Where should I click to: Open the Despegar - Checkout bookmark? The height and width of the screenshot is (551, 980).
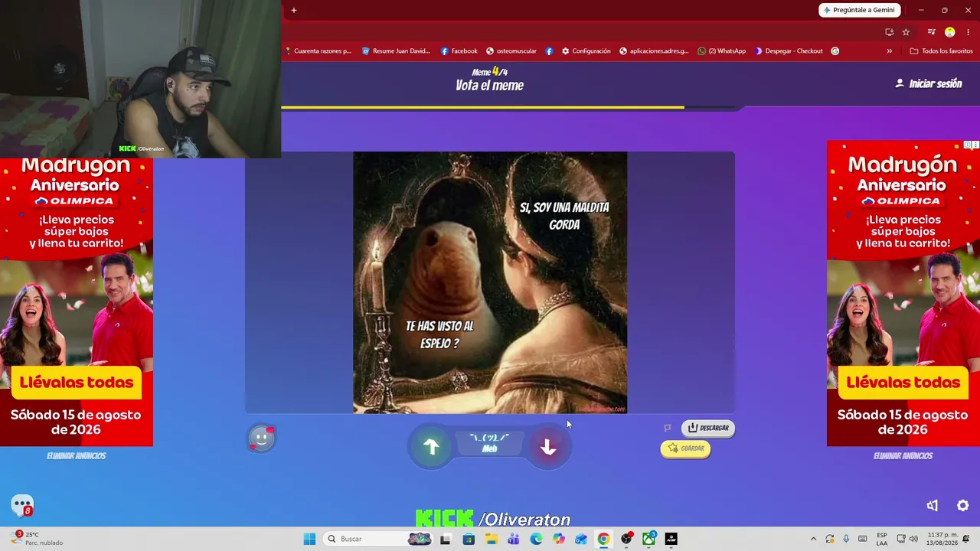point(789,51)
